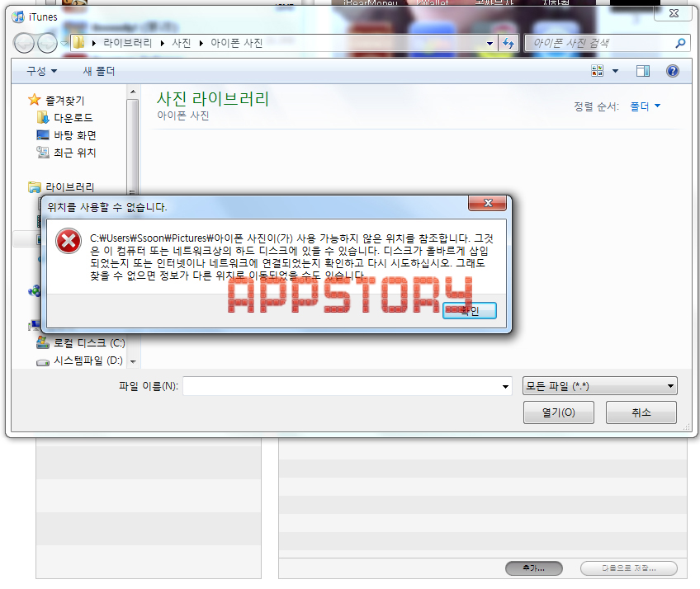The image size is (700, 589).
Task: Click the iTunes icon in the title bar
Action: 18,17
